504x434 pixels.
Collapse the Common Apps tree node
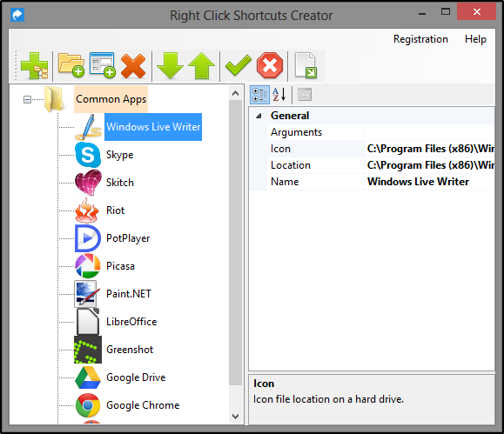[27, 100]
